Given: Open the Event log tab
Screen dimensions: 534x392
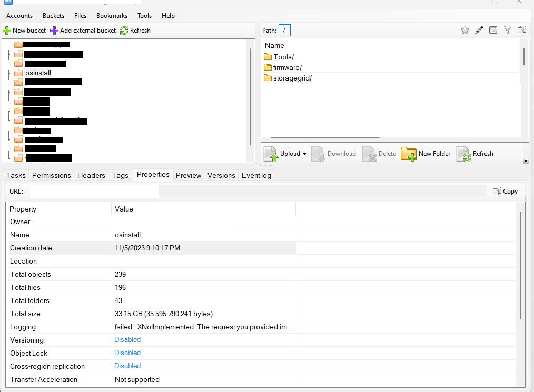Looking at the screenshot, I should (256, 175).
